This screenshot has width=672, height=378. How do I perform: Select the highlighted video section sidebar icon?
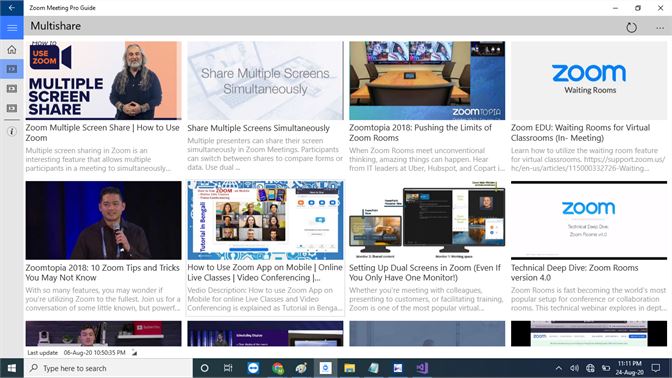pyautogui.click(x=12, y=69)
